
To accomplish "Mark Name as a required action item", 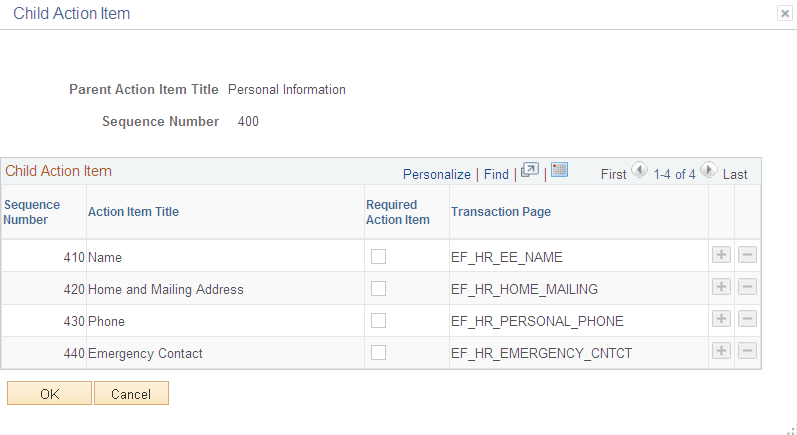I will [x=378, y=257].
